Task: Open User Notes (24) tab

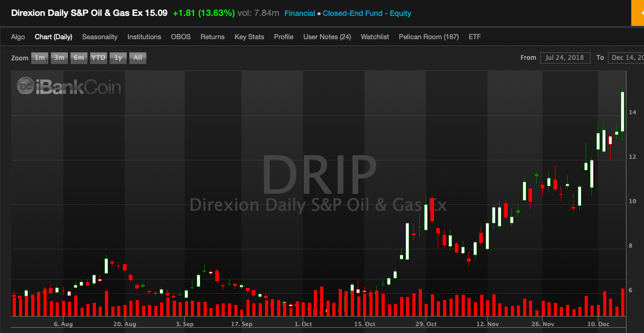Action: pos(327,37)
